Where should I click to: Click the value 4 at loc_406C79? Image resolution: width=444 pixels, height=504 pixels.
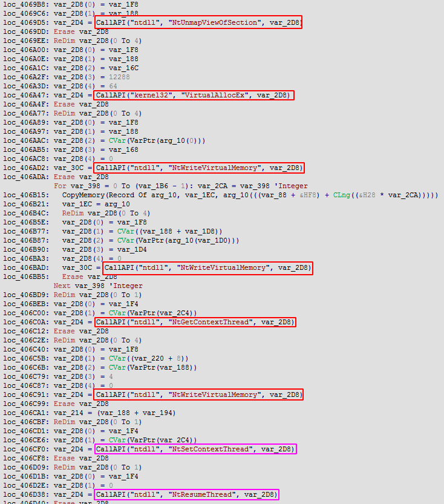(111, 376)
